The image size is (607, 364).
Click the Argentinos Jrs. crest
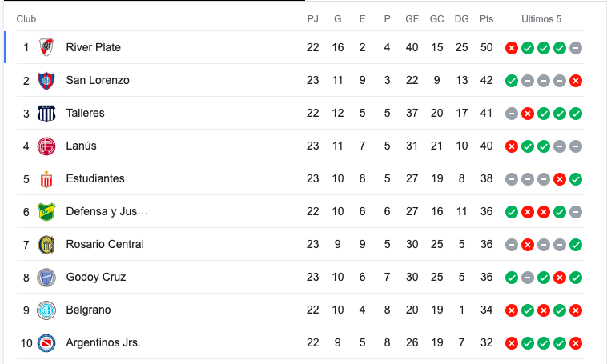click(x=46, y=343)
